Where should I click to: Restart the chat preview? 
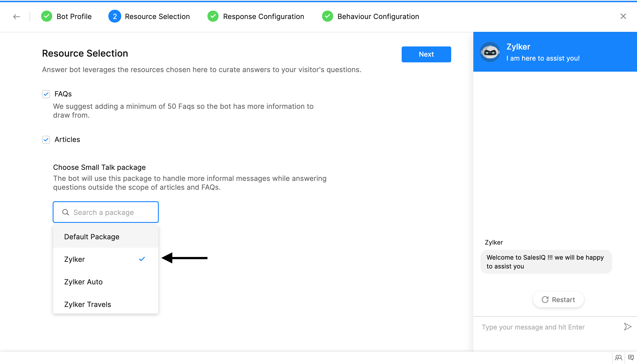click(558, 299)
